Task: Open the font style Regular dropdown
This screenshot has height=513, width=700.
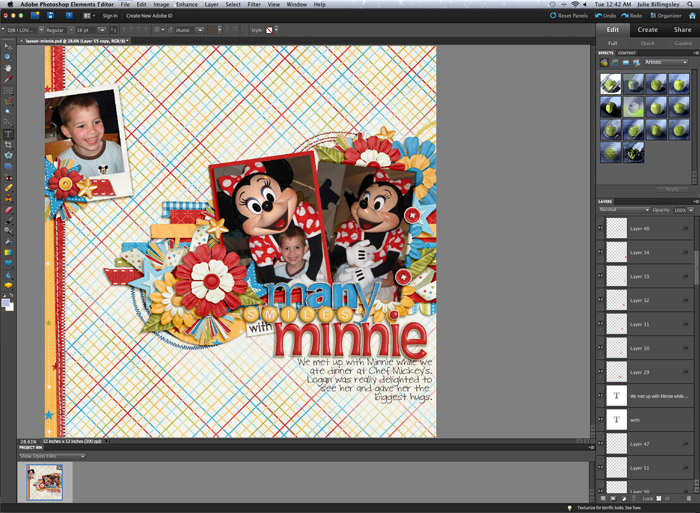Action: [x=71, y=30]
